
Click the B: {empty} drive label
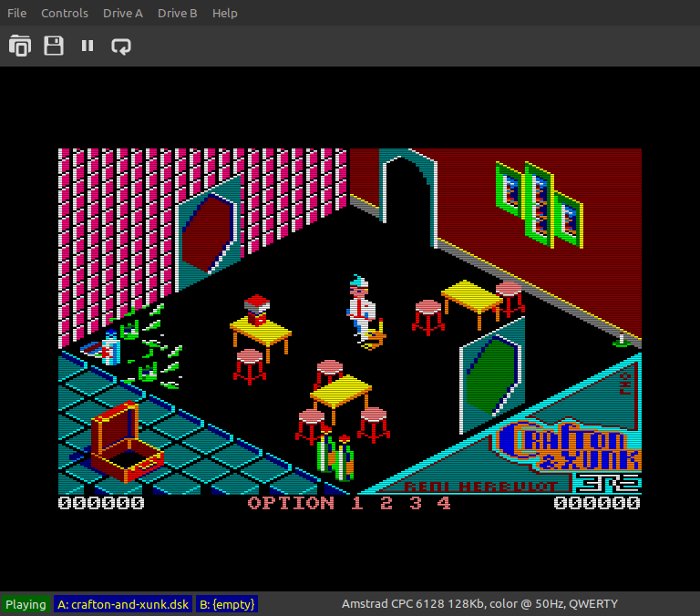coord(227,604)
